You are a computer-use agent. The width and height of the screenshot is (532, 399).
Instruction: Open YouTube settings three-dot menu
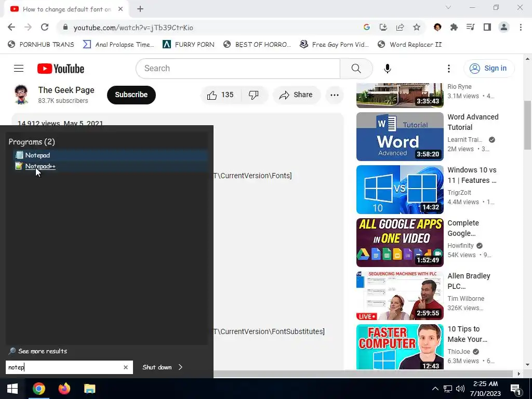coord(448,69)
